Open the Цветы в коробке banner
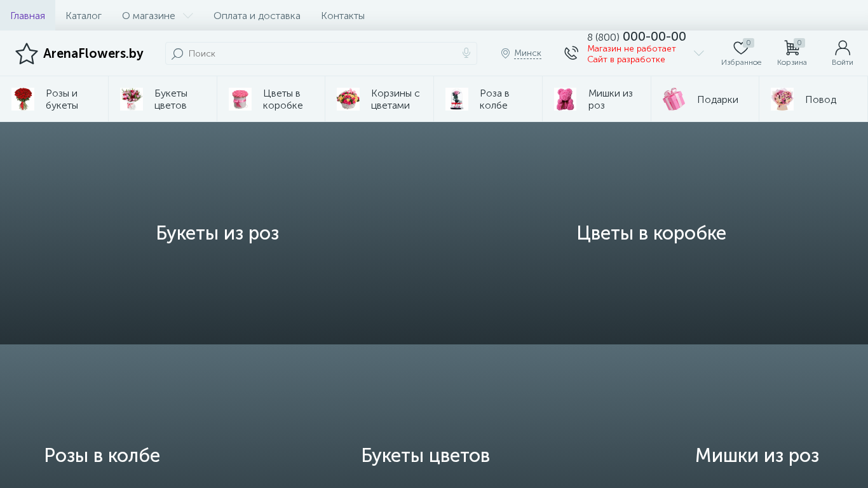The height and width of the screenshot is (488, 868). pos(651,233)
